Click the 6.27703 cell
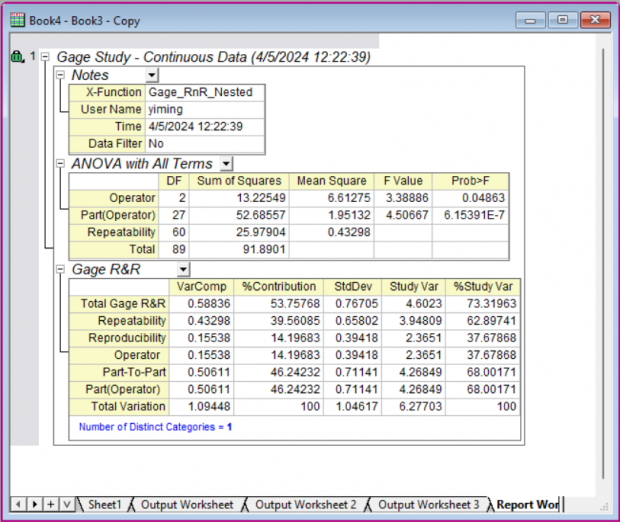The height and width of the screenshot is (522, 620). [x=414, y=406]
